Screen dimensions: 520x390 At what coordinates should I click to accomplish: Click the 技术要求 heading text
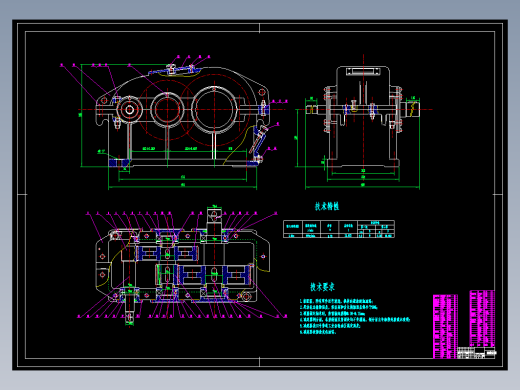[x=322, y=287]
